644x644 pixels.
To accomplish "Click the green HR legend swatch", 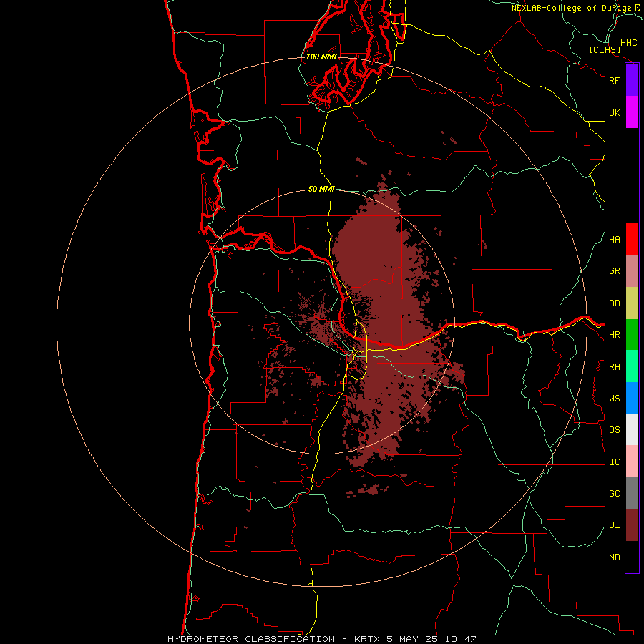I will (632, 334).
